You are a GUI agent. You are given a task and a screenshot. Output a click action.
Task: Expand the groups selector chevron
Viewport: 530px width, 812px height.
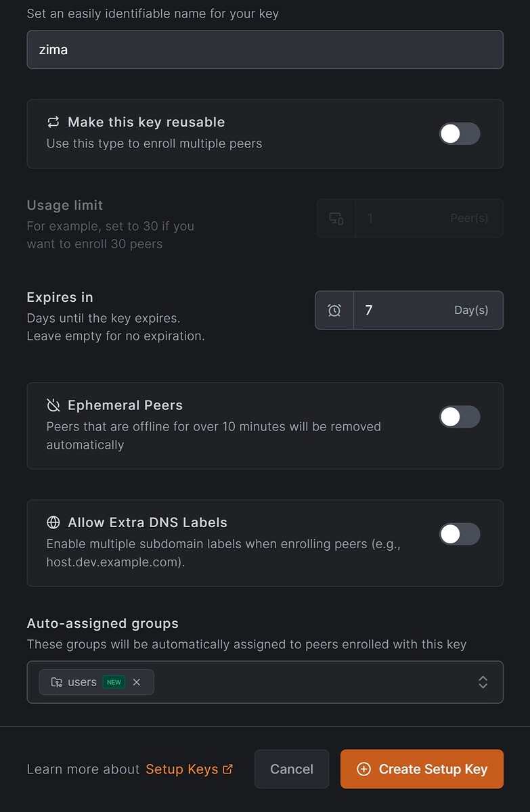pos(483,682)
